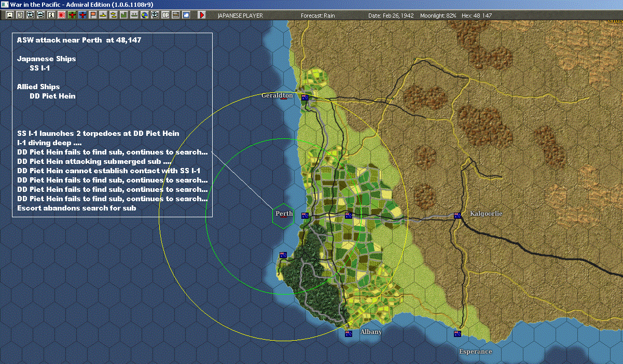The image size is (623, 364).
Task: Click the 'Hex: 48 147' status text
Action: (476, 16)
